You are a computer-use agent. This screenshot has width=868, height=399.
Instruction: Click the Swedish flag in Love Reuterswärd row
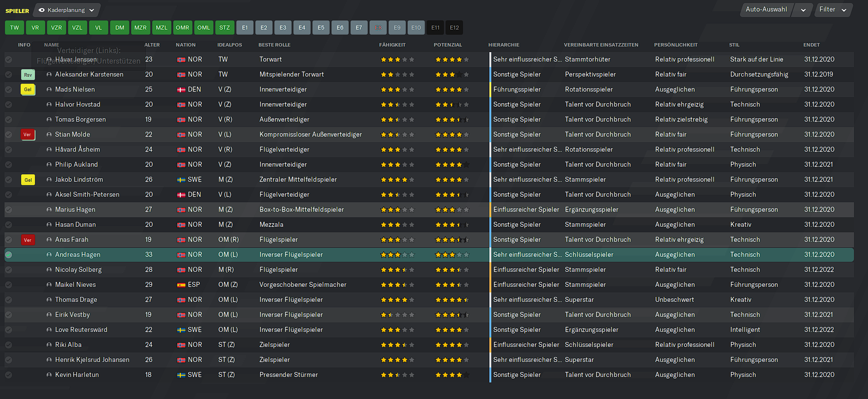point(181,330)
